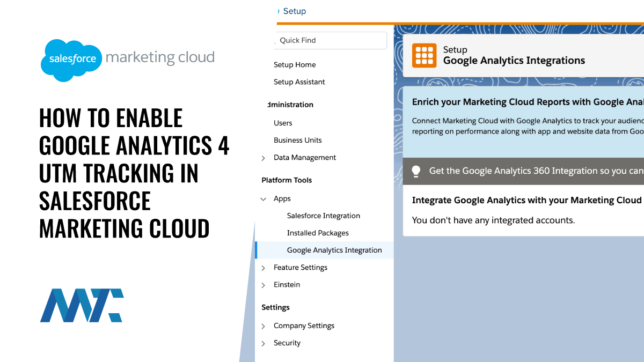The image size is (644, 362).
Task: Expand the Security chevron
Action: (263, 343)
